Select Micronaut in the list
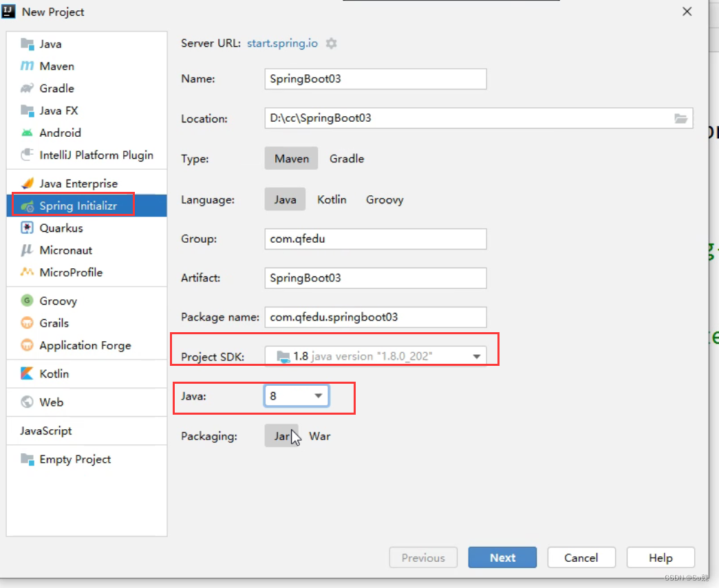This screenshot has width=719, height=588. (x=87, y=250)
